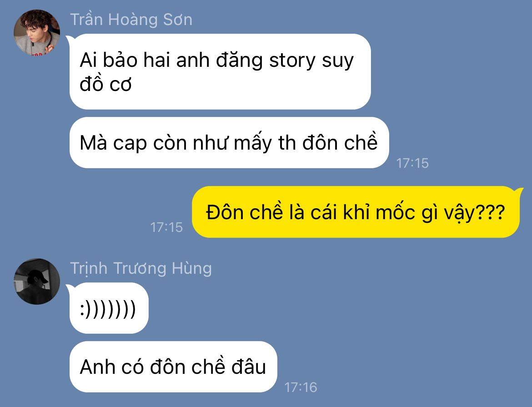Tap the sender name Trịnh Trương Hùng
This screenshot has width=532, height=407.
coord(141,268)
